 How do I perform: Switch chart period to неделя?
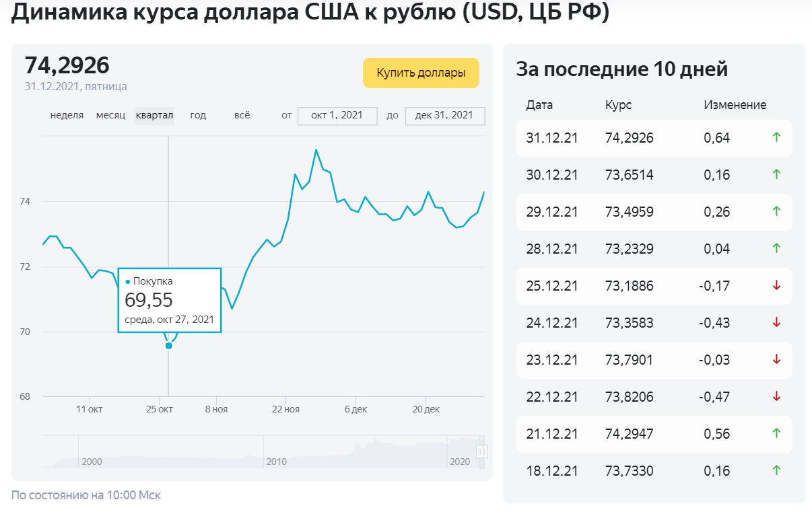pos(67,115)
